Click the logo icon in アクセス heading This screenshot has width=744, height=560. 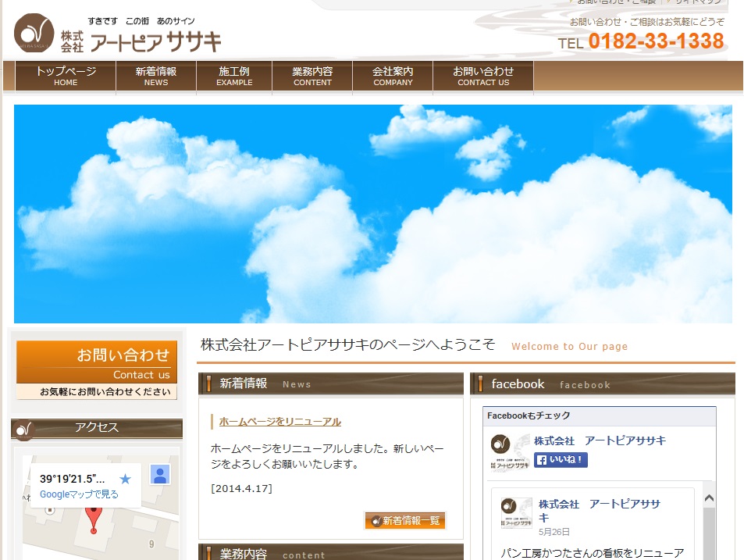[x=23, y=430]
